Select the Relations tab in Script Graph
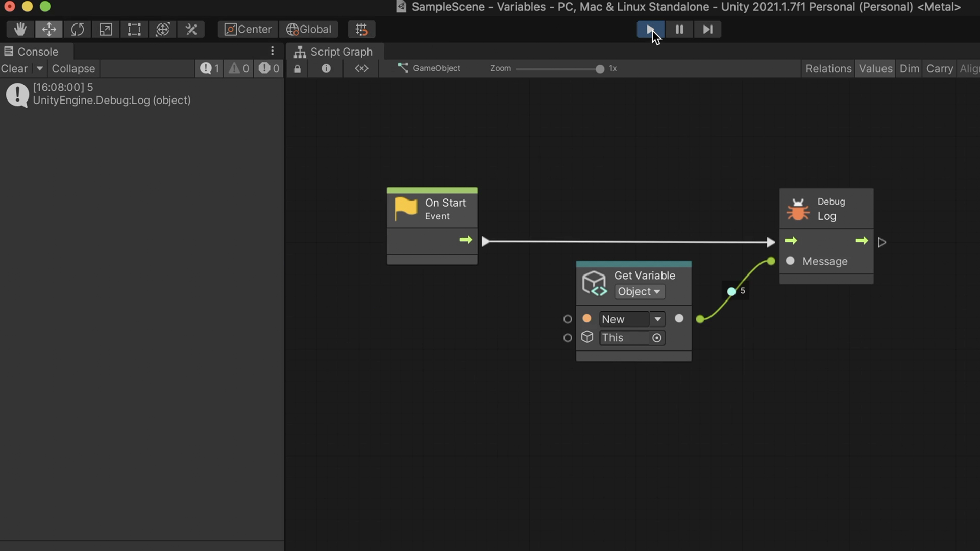The width and height of the screenshot is (980, 551). click(827, 69)
